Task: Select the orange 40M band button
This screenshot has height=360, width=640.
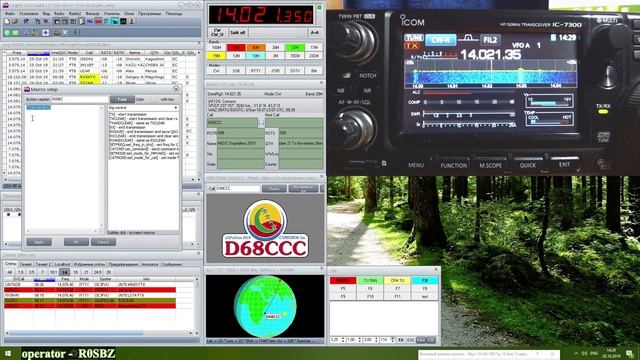Action: click(256, 47)
